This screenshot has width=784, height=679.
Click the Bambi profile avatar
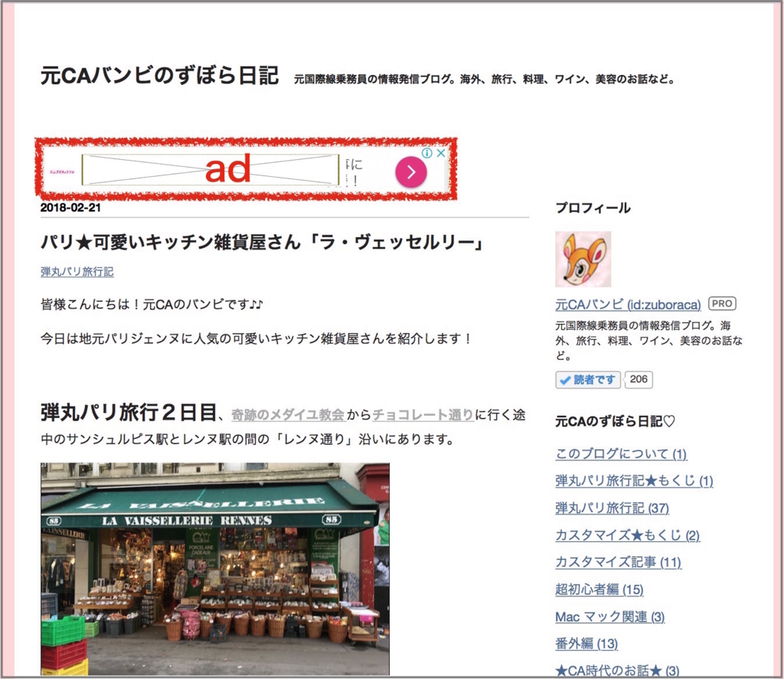(583, 259)
